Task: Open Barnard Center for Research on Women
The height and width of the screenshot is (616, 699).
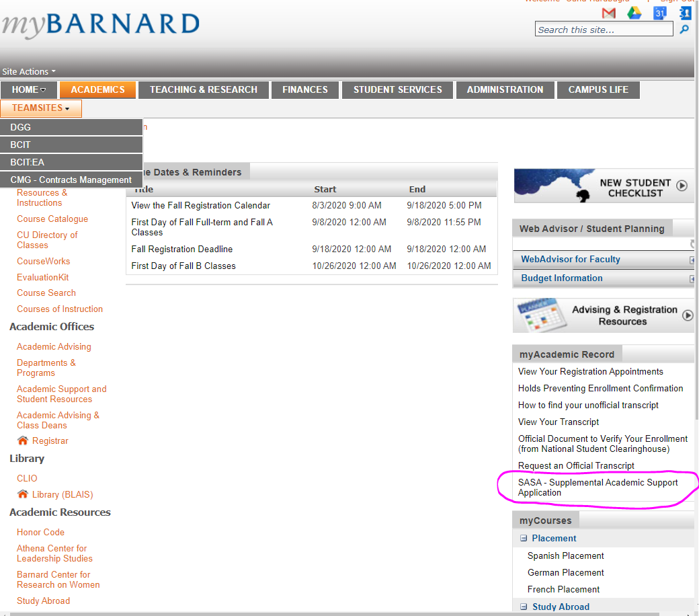Action: click(x=58, y=580)
